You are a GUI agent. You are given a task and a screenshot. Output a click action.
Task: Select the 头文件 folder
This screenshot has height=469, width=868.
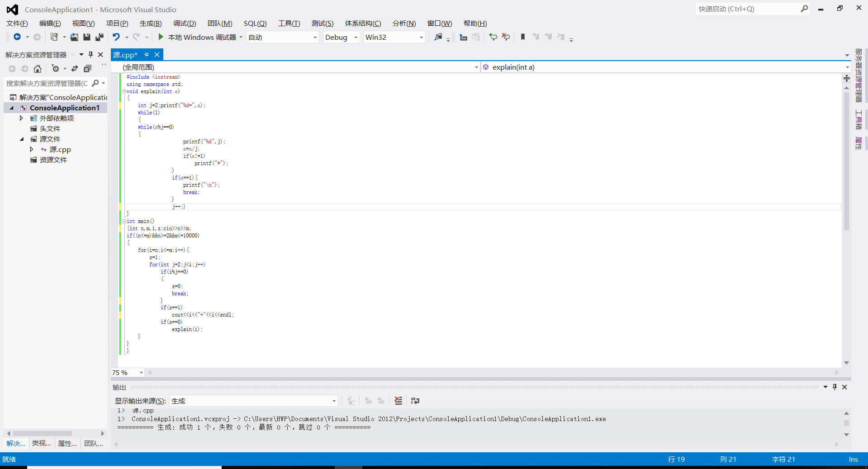point(50,128)
